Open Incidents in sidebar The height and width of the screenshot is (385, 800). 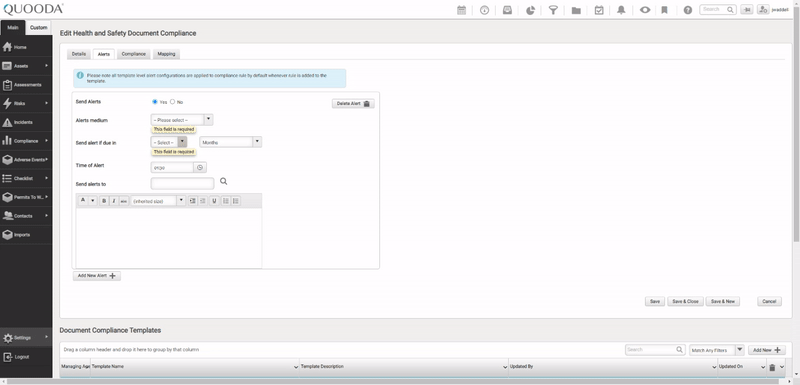pyautogui.click(x=26, y=122)
